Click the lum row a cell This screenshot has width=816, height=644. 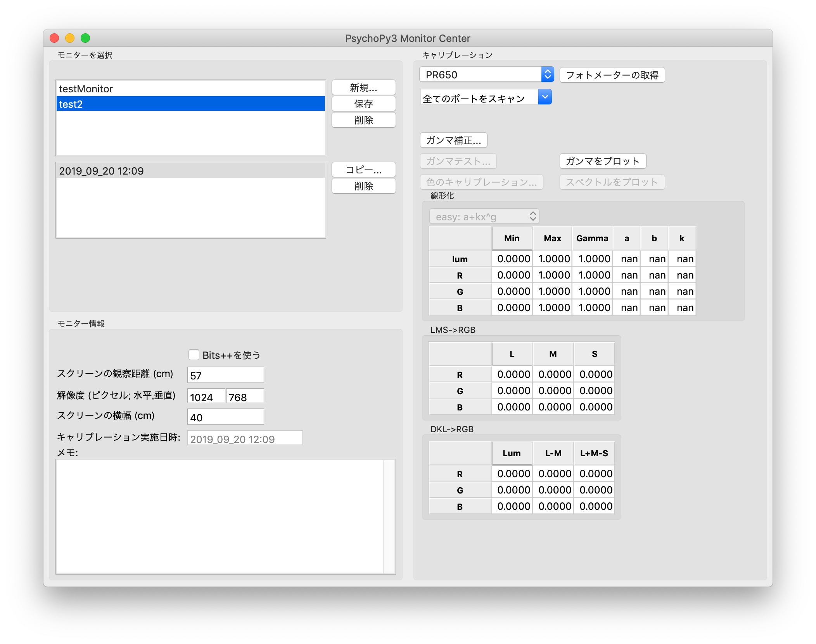[627, 259]
